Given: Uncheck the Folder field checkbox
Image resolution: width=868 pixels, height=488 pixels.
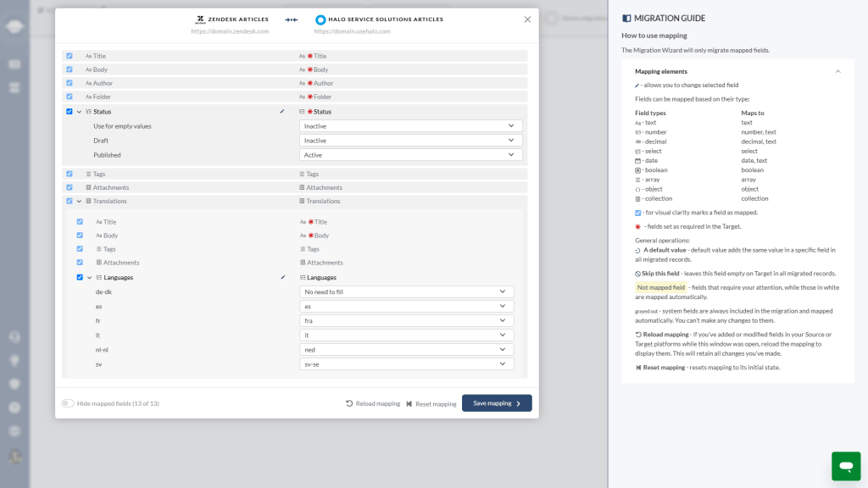Looking at the screenshot, I should (x=70, y=97).
